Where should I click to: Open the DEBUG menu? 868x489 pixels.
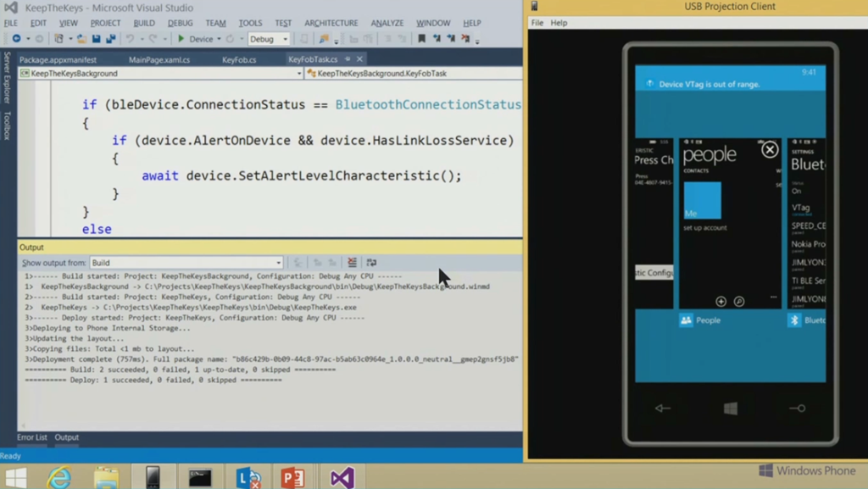[x=180, y=23]
